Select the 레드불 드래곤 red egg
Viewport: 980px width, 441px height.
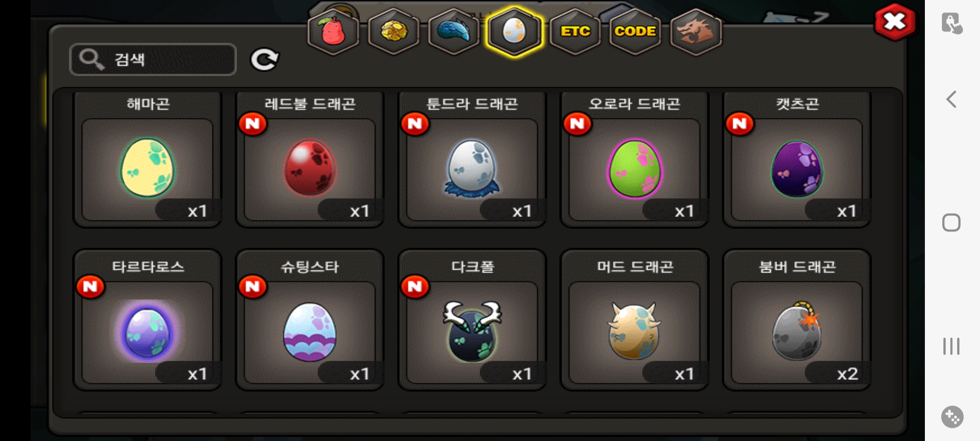click(310, 160)
